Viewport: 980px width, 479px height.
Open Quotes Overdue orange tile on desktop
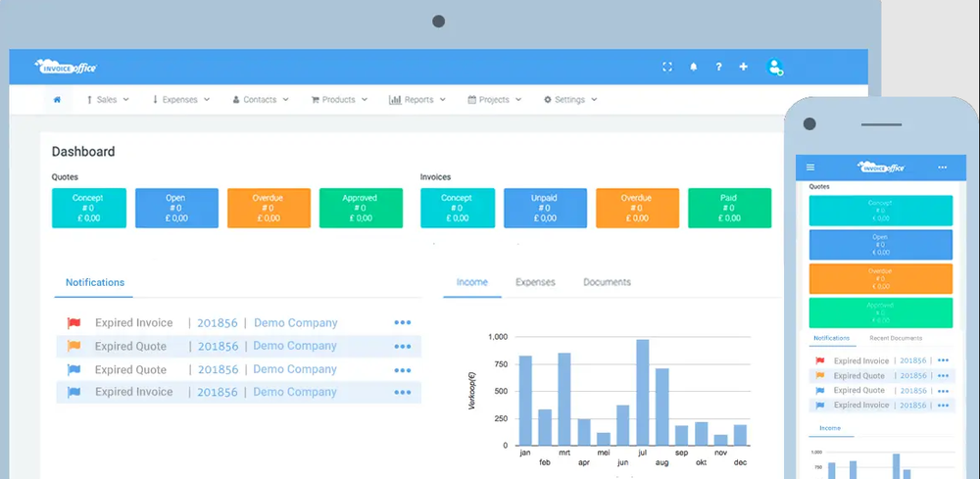(x=269, y=208)
